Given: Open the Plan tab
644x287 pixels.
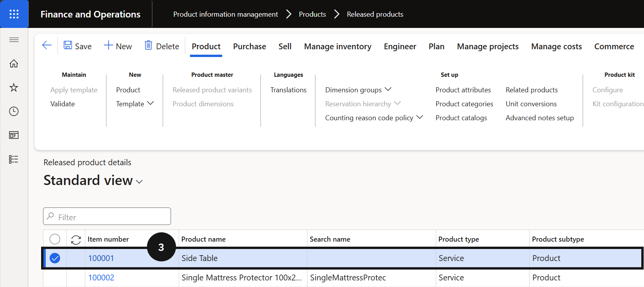Looking at the screenshot, I should [x=437, y=47].
